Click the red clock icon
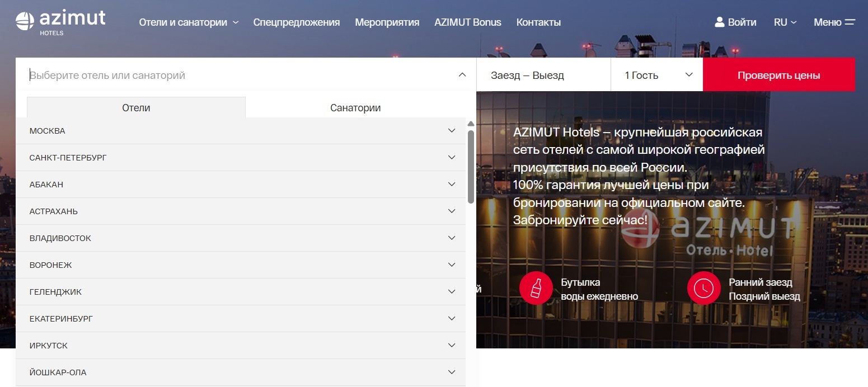The height and width of the screenshot is (387, 868). (703, 289)
